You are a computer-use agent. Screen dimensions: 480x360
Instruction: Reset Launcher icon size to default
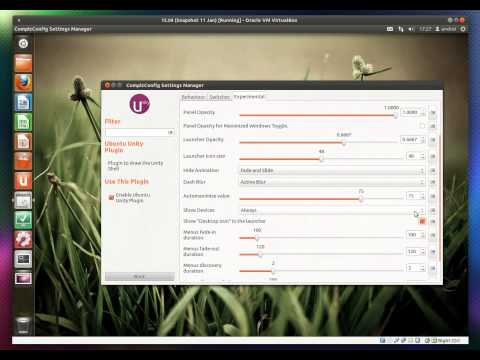coord(433,156)
